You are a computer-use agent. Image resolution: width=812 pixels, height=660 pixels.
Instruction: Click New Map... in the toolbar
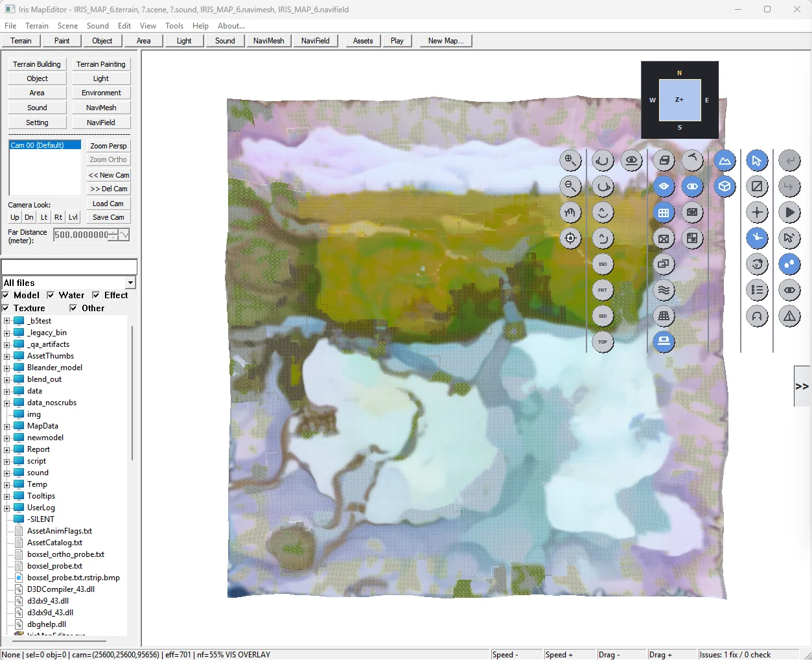click(x=446, y=41)
